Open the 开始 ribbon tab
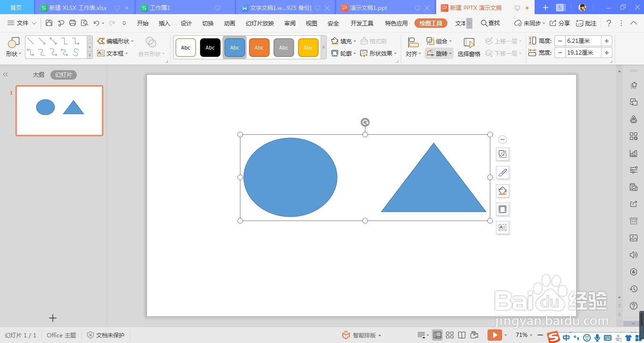The image size is (644, 343). click(143, 23)
